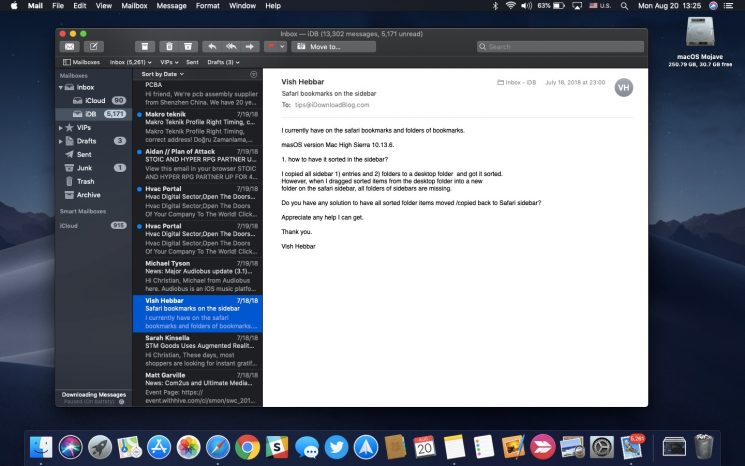Viewport: 745px width, 466px height.
Task: Move selected message to Junk
Action: (x=188, y=47)
